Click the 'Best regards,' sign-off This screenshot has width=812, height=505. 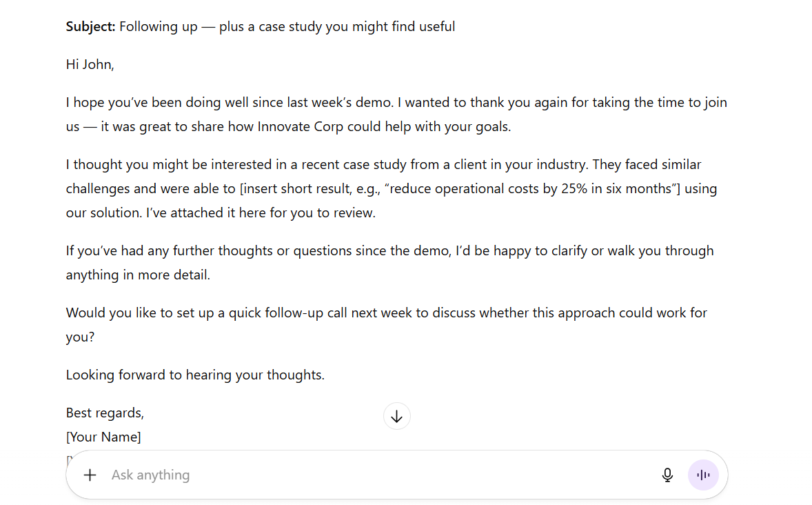105,413
